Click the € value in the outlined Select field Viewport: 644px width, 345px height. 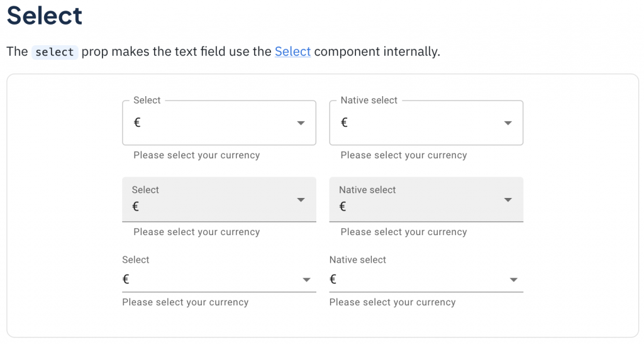[137, 123]
